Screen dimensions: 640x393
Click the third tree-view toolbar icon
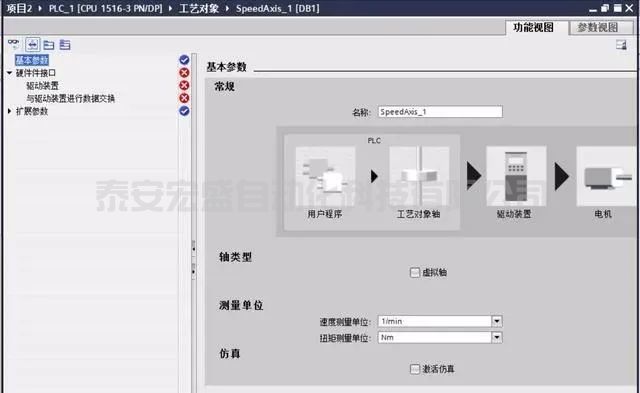(x=49, y=44)
